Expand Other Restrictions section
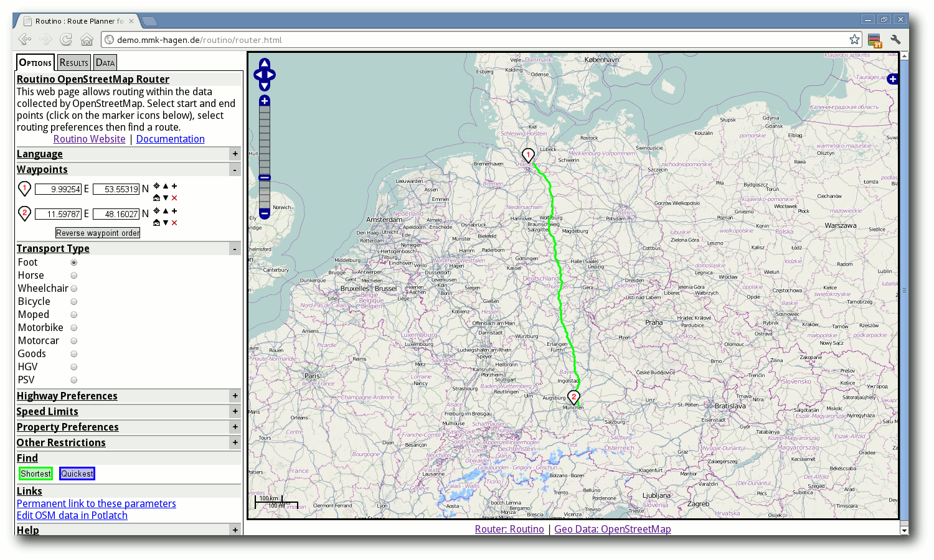 pos(235,442)
